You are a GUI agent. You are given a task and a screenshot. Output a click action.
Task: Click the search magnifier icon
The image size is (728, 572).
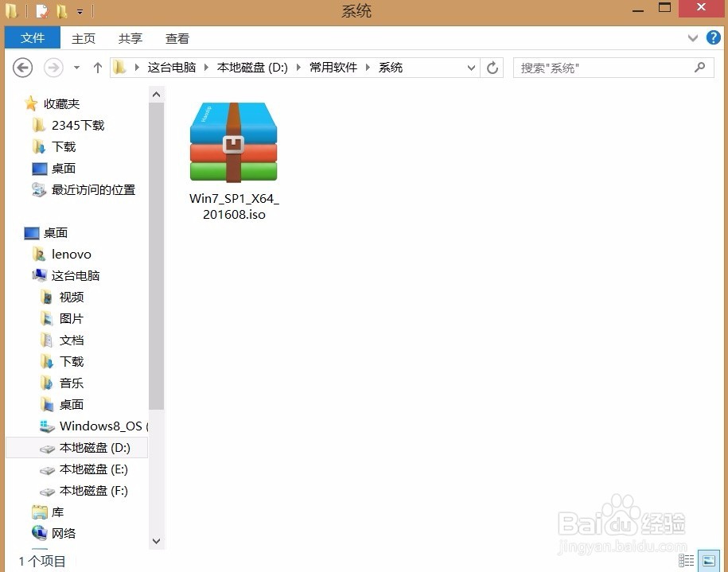699,68
